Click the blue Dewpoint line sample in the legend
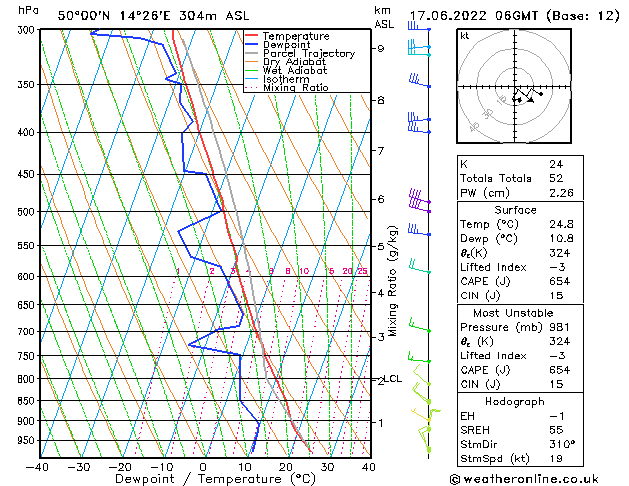Screen dimensions: 629x486 pyautogui.click(x=252, y=45)
